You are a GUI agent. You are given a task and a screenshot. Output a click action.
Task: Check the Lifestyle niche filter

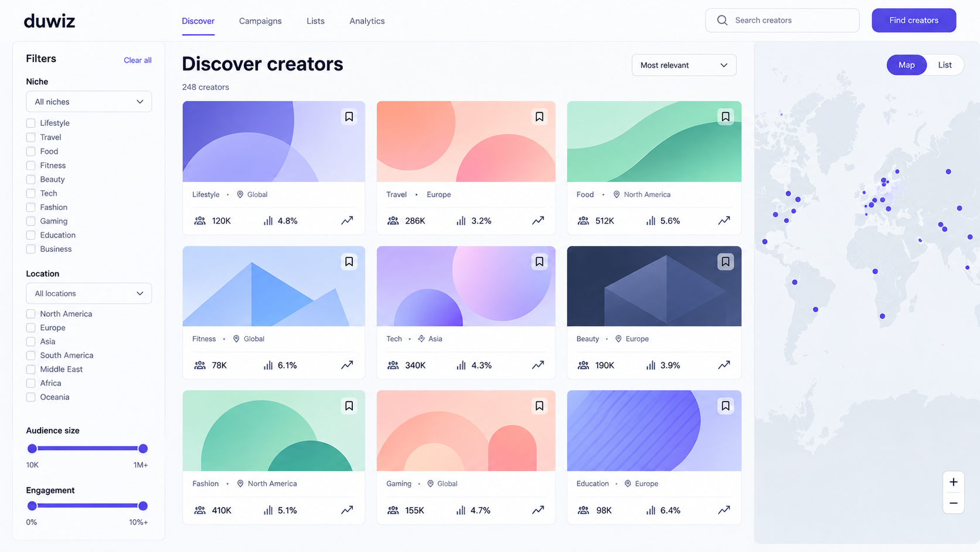[30, 123]
